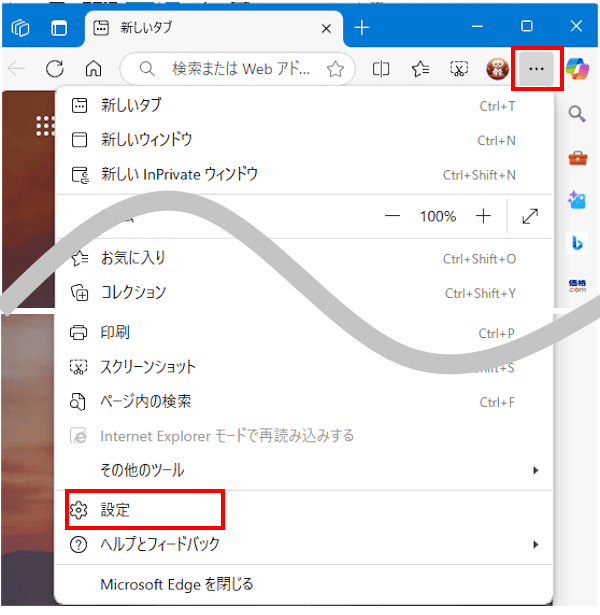
Task: Select 新しいタブ menu item
Action: [304, 106]
